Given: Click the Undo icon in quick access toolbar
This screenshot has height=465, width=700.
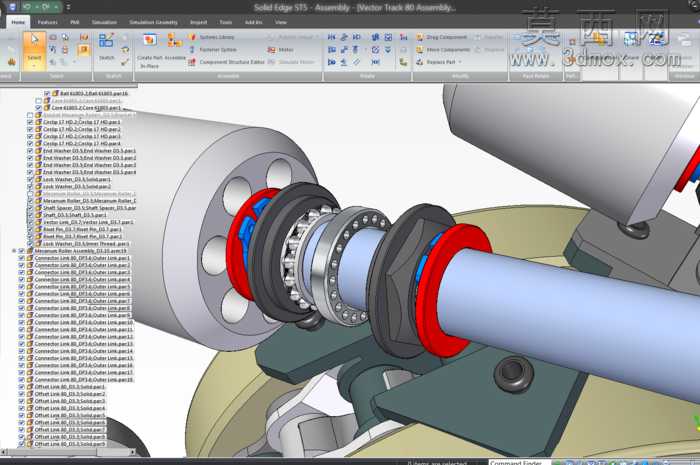Looking at the screenshot, I should (x=27, y=7).
